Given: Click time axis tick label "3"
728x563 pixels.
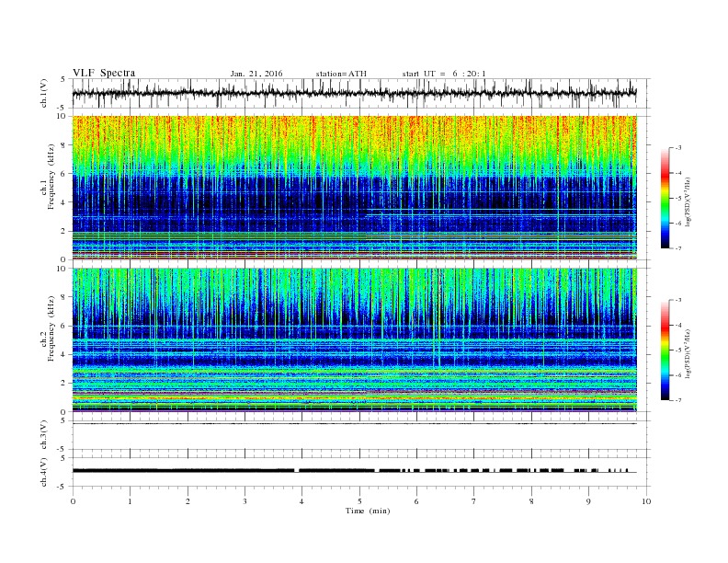Looking at the screenshot, I should (x=245, y=501).
